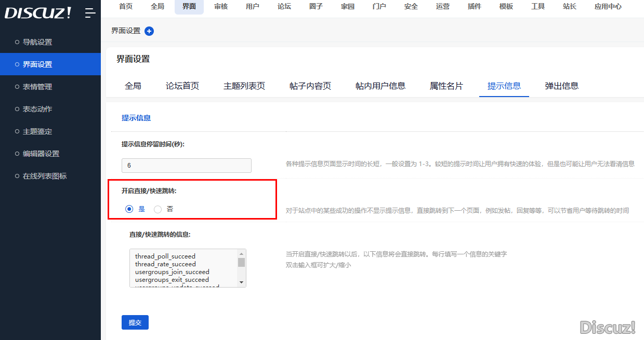Image resolution: width=644 pixels, height=340 pixels.
Task: Switch to the 全局 settings tab
Action: [133, 86]
